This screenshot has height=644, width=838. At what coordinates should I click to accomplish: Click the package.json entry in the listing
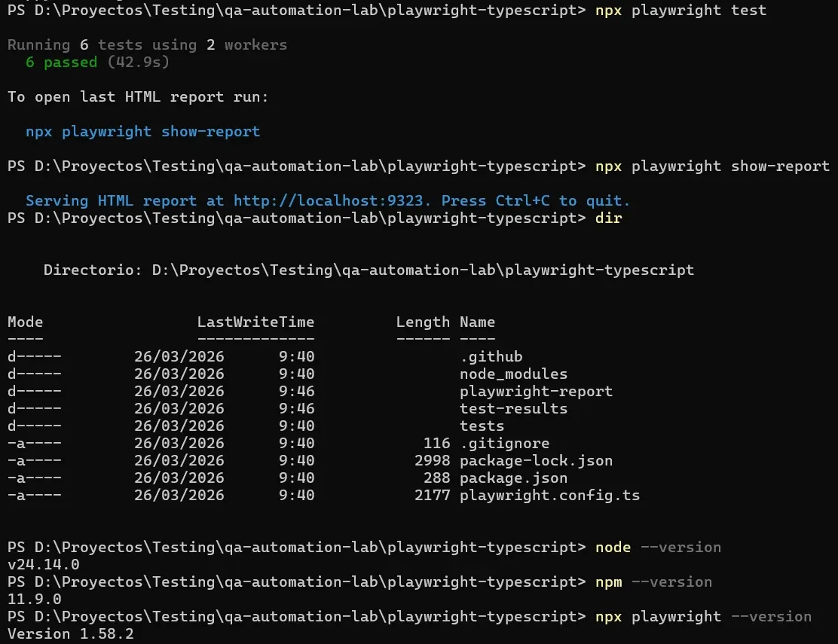coord(514,478)
